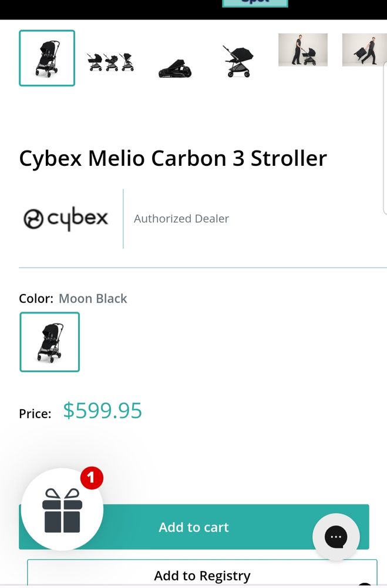The image size is (387, 588).
Task: Show the folded stroller thumbnail image
Action: 174,70
